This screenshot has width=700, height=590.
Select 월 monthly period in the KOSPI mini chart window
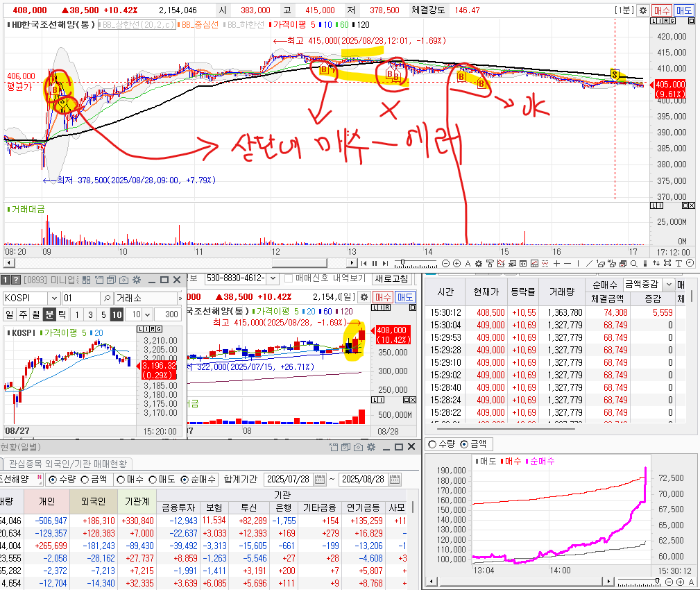point(36,314)
